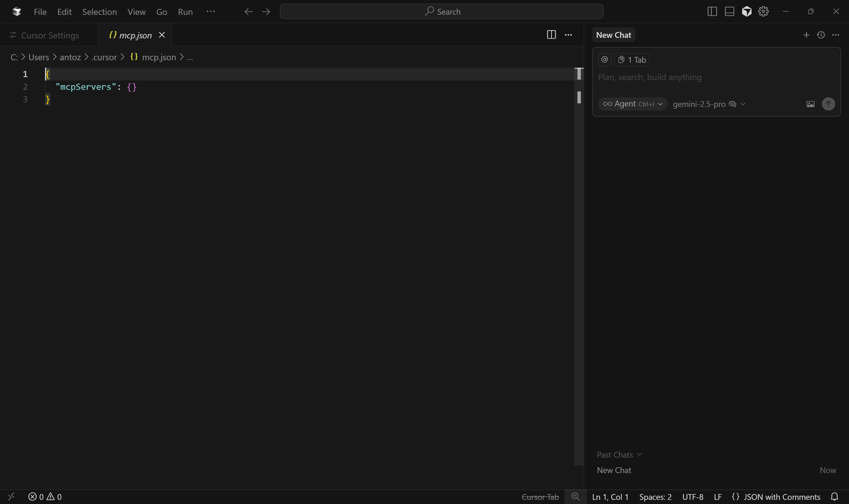Click the @ context mention icon in chat

tap(604, 59)
